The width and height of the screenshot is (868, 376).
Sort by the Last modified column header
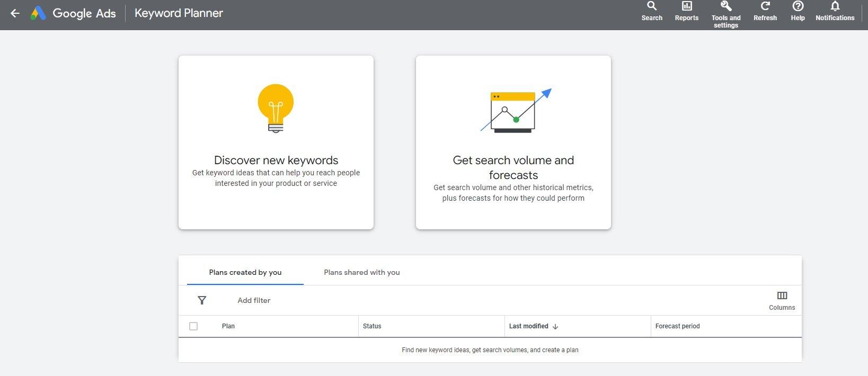click(529, 326)
